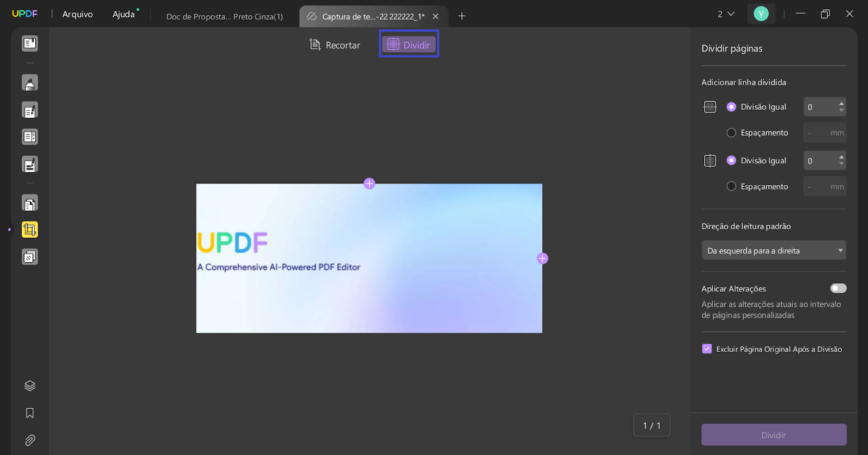Select the Comment highlighter tool in the sidebar
Screen dimensions: 868x455
coord(30,83)
